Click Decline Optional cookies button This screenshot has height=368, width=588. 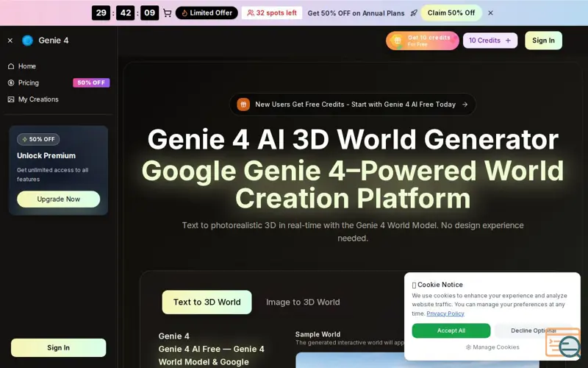tap(534, 330)
